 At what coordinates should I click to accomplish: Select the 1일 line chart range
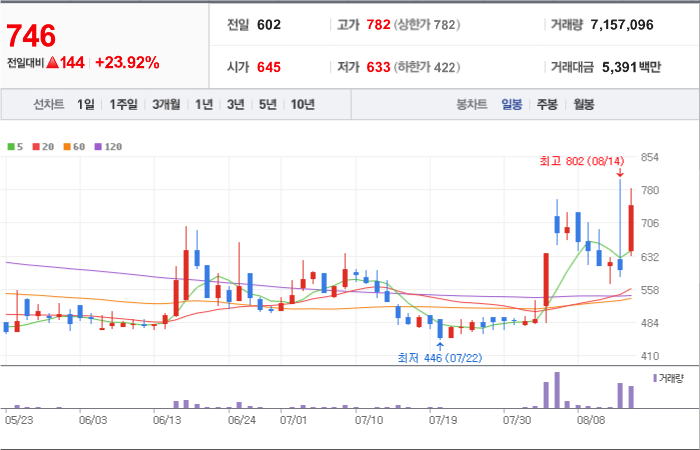coord(86,104)
